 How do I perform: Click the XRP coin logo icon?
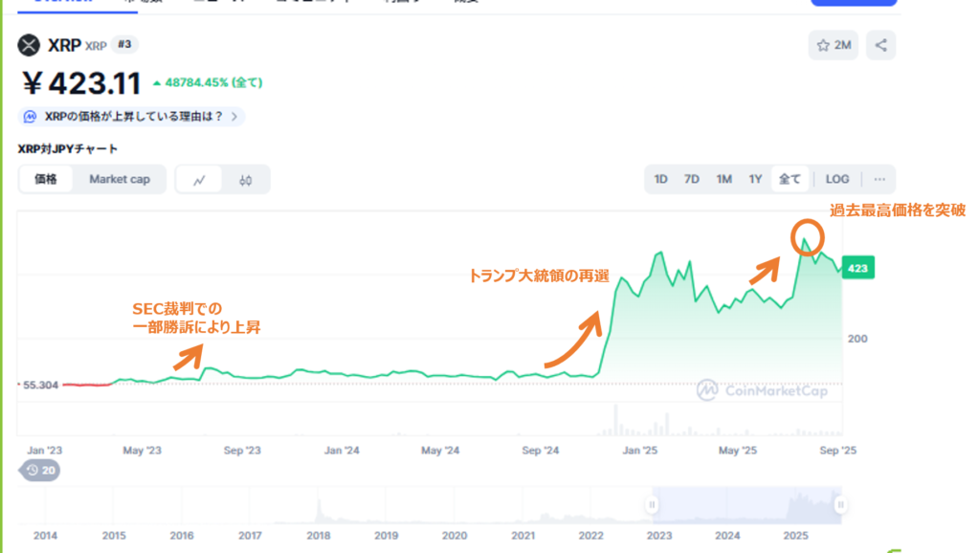coord(30,45)
